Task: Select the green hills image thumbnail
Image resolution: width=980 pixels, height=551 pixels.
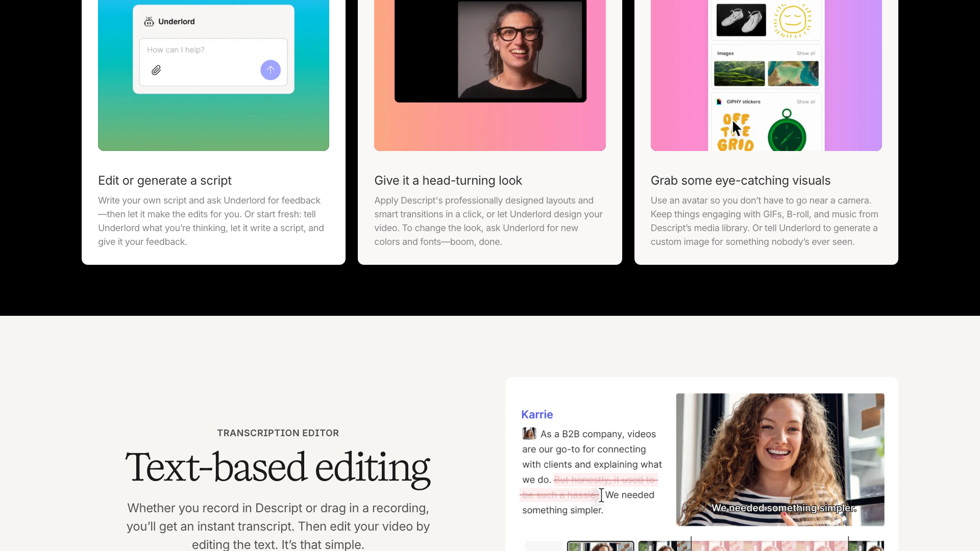Action: (740, 73)
